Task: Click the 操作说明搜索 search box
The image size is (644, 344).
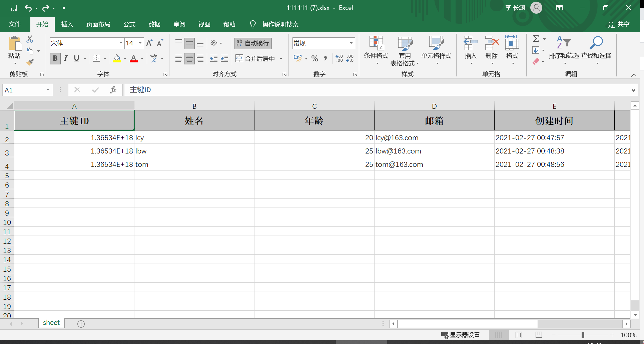Action: point(280,24)
